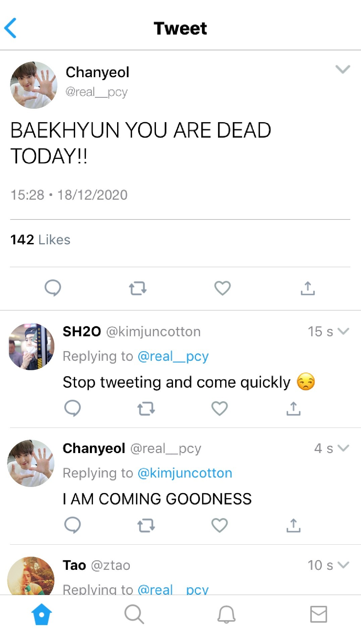Open the Search tab

pyautogui.click(x=134, y=614)
